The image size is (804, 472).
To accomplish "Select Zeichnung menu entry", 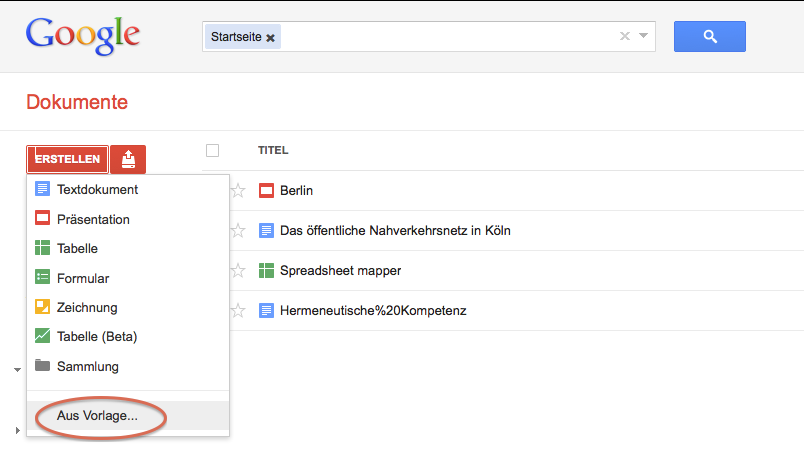I will pyautogui.click(x=128, y=307).
